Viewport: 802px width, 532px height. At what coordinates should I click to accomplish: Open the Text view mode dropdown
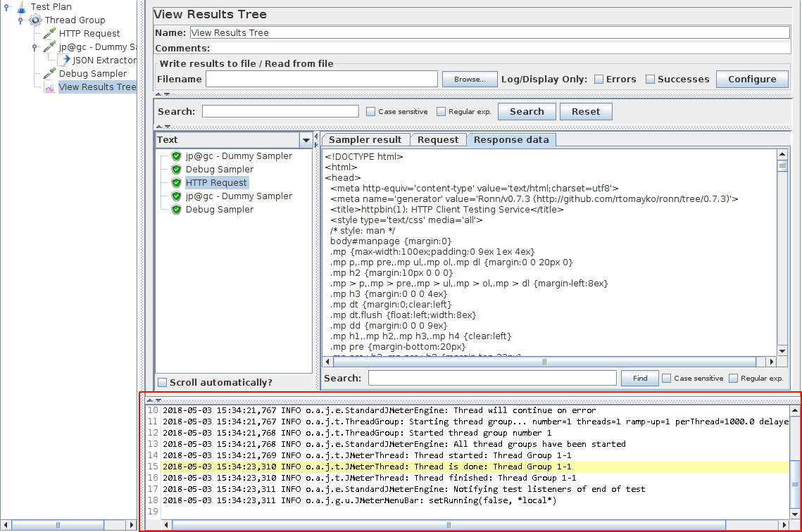tap(305, 139)
